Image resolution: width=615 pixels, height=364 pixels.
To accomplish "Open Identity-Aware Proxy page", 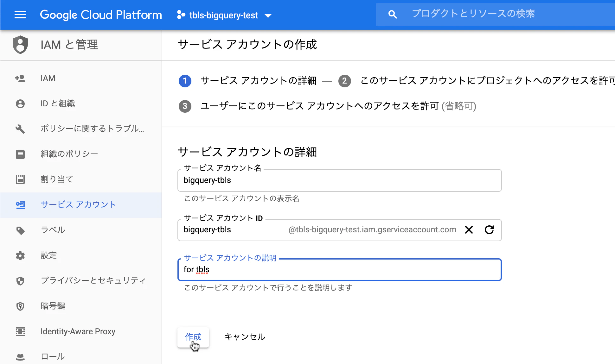I will click(x=81, y=331).
